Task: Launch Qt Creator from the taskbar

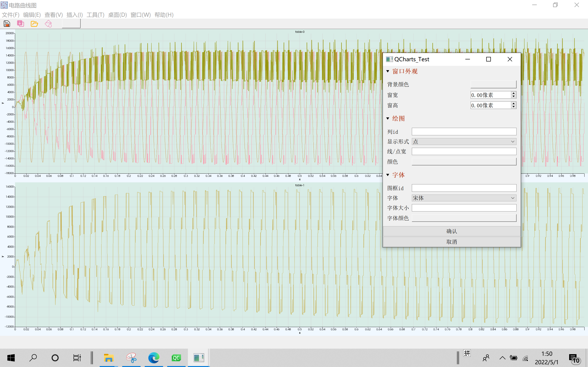Action: tap(176, 358)
